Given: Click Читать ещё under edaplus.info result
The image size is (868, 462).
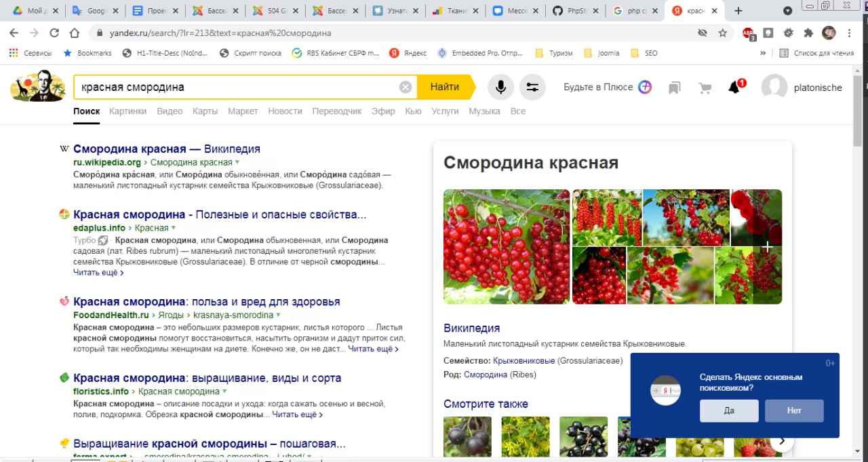Looking at the screenshot, I should [x=98, y=273].
